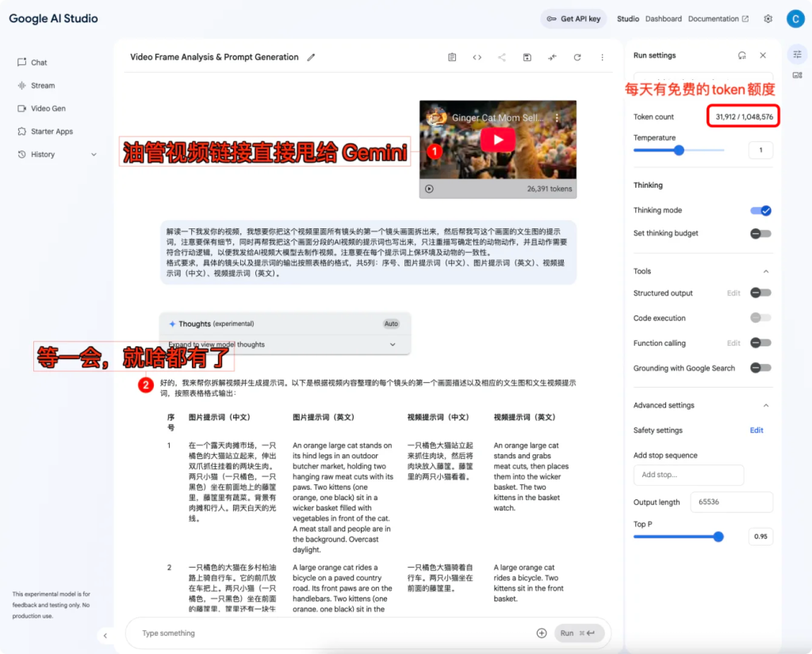Screen dimensions: 812x654
Task: Adjust the Temperature slider
Action: tap(679, 150)
